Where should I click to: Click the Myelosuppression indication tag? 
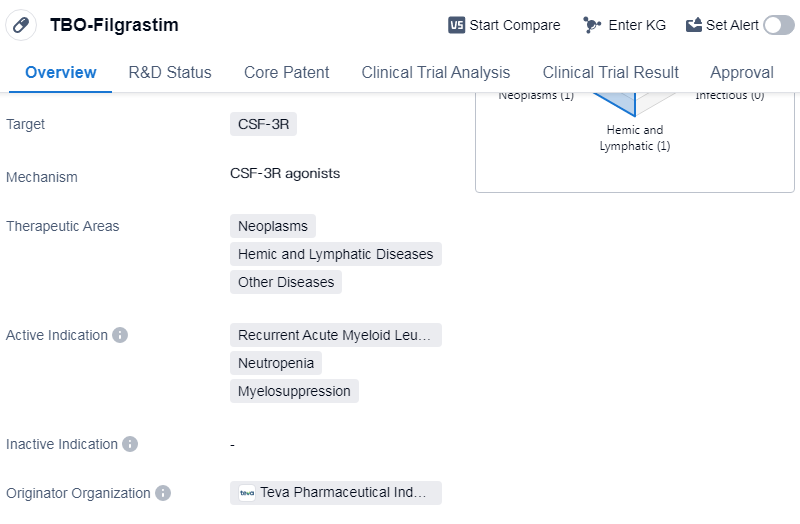[x=294, y=391]
